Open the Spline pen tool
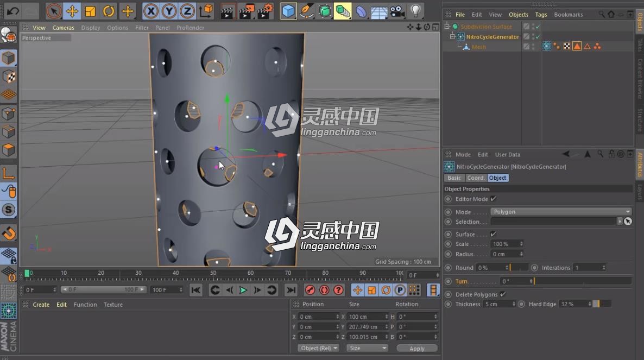The height and width of the screenshot is (360, 644). coord(306,11)
